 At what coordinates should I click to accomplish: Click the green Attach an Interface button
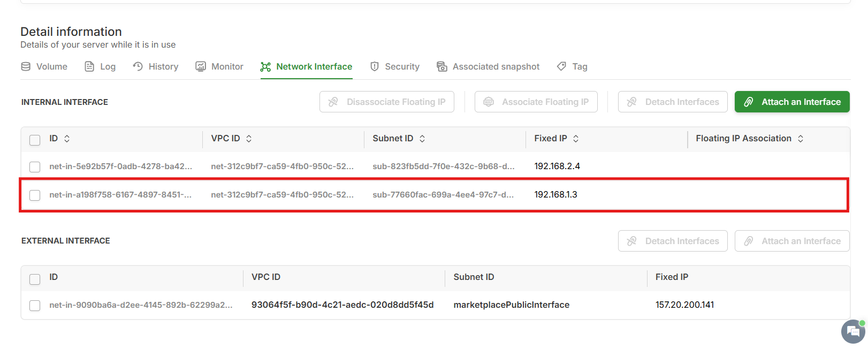pos(791,102)
